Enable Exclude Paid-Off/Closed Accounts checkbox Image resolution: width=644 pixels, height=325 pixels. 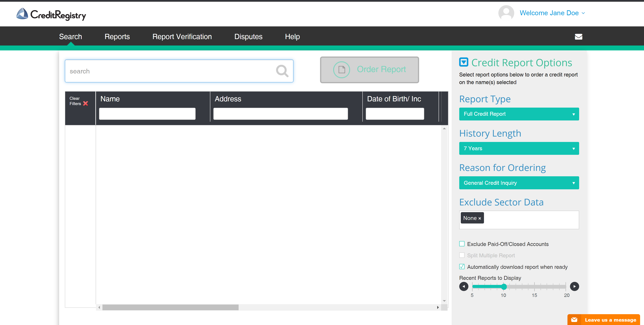462,244
